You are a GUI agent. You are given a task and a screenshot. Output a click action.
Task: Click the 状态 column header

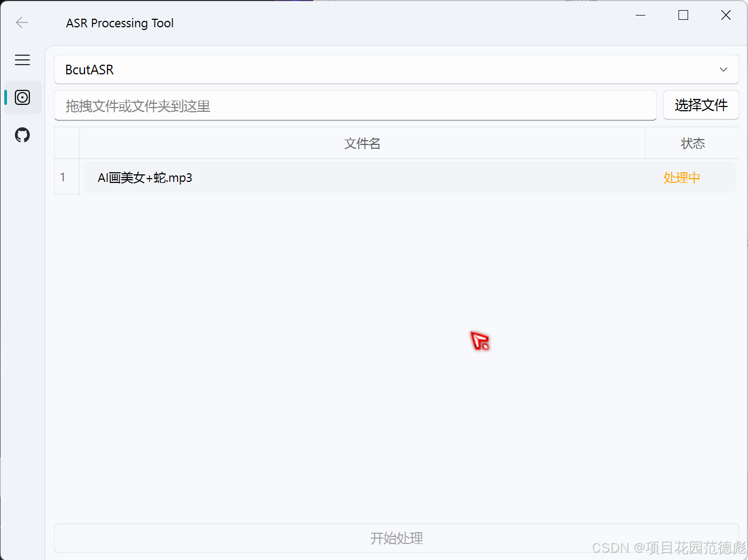[x=692, y=143]
